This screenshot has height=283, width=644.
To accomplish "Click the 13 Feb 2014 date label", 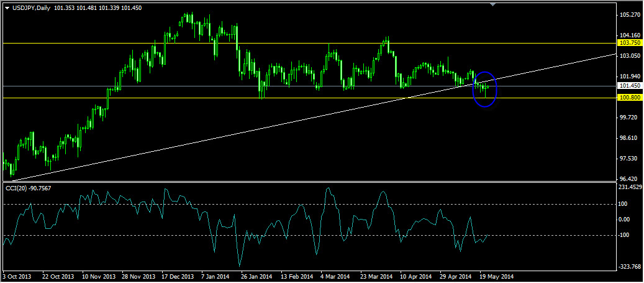I will [296, 276].
